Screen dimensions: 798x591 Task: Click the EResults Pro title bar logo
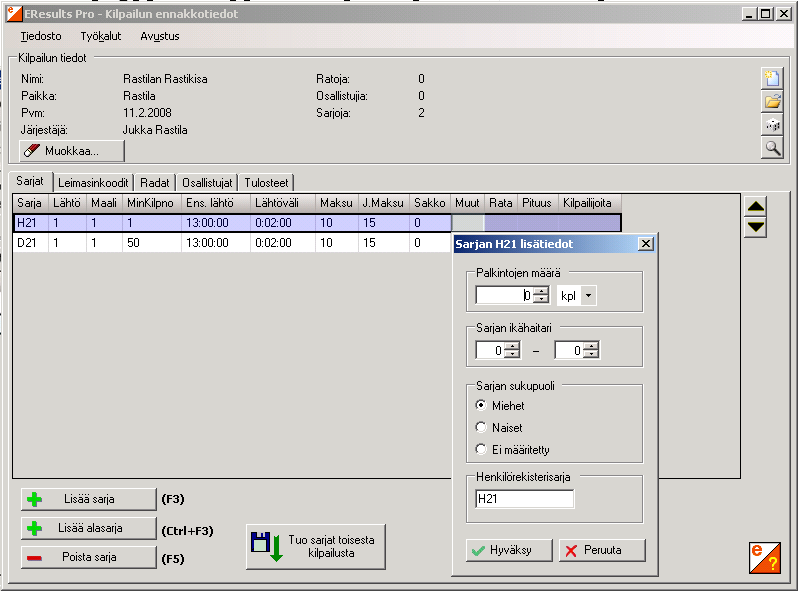15,14
